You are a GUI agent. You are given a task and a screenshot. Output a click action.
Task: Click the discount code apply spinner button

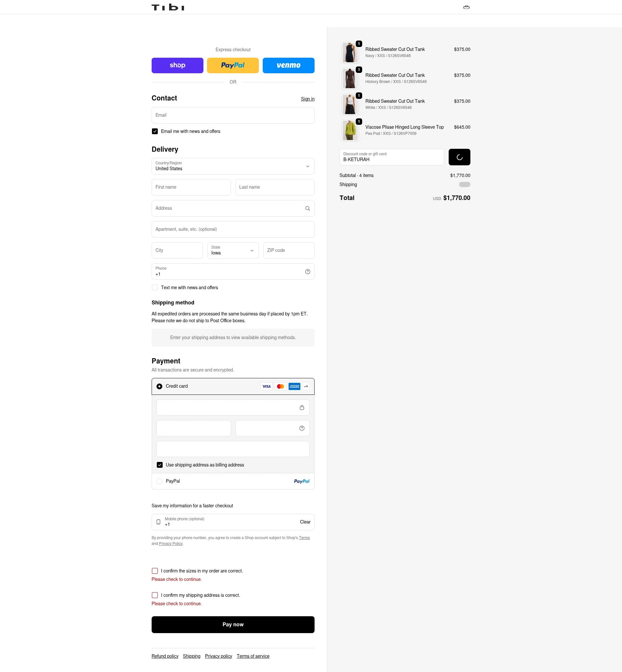pyautogui.click(x=459, y=157)
